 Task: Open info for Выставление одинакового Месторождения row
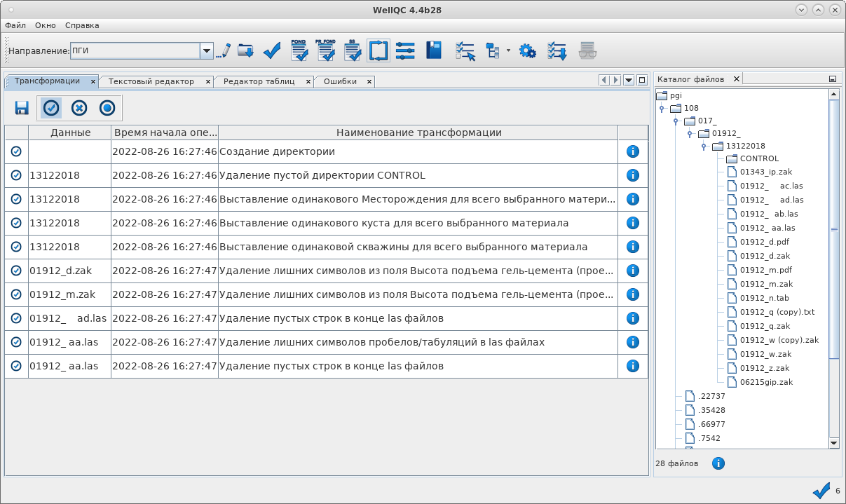click(x=633, y=199)
